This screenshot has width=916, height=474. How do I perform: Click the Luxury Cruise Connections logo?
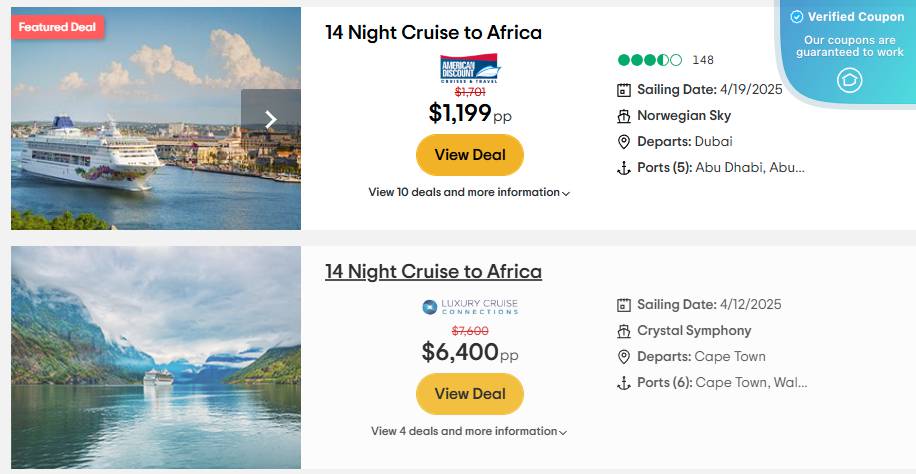point(470,307)
